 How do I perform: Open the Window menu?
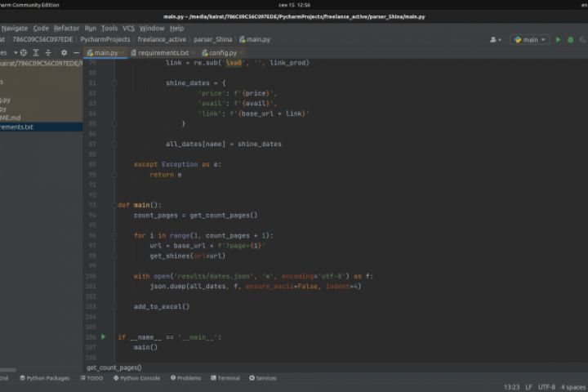coord(152,28)
